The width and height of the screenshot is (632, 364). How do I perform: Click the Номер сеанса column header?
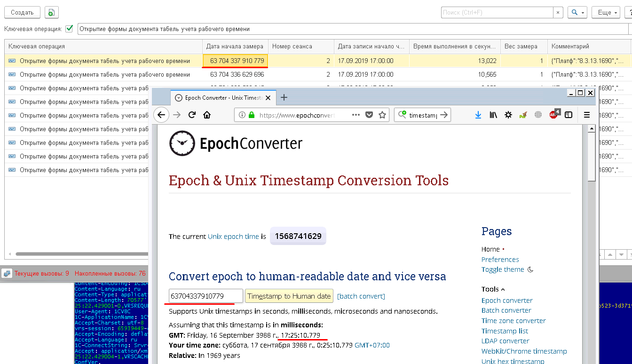(x=301, y=47)
